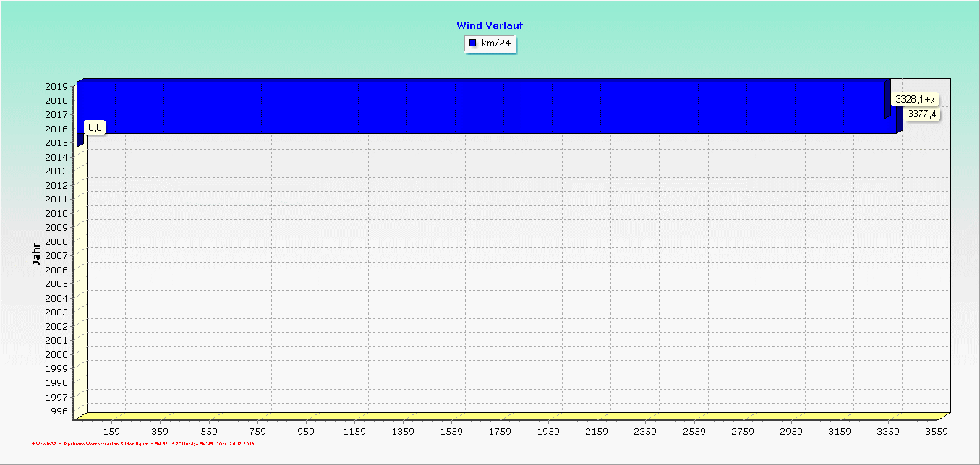Screen dimensions: 980x465
Task: Click the 1759 tick on the horizontal axis
Action: click(499, 431)
